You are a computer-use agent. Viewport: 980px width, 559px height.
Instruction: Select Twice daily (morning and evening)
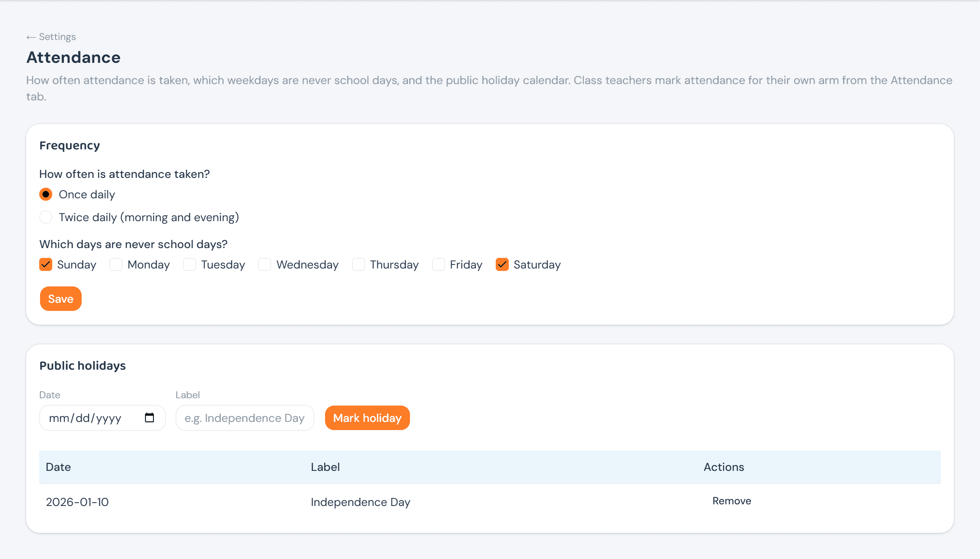tap(46, 217)
